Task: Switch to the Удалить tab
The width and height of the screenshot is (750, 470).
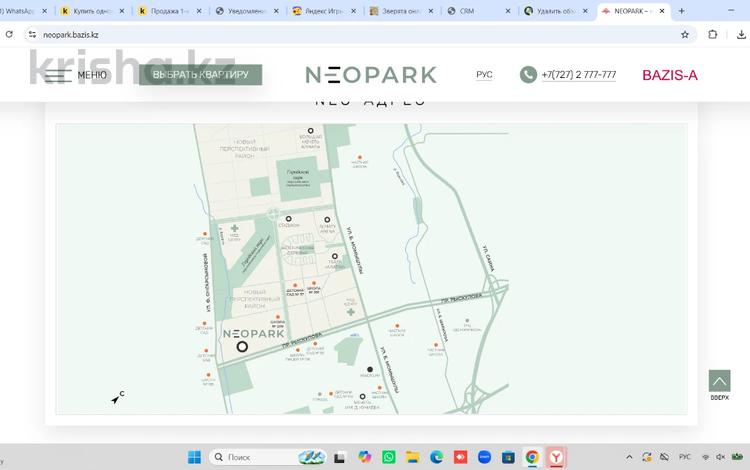Action: (x=555, y=11)
